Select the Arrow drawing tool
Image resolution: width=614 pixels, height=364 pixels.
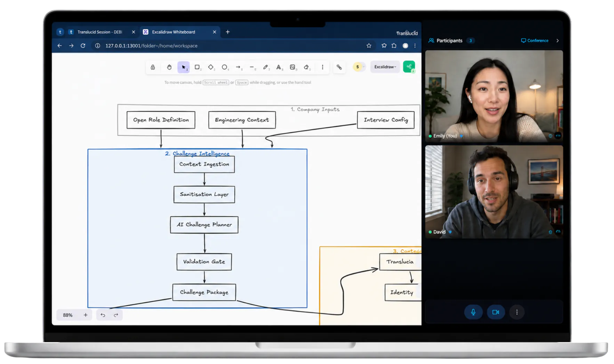238,67
